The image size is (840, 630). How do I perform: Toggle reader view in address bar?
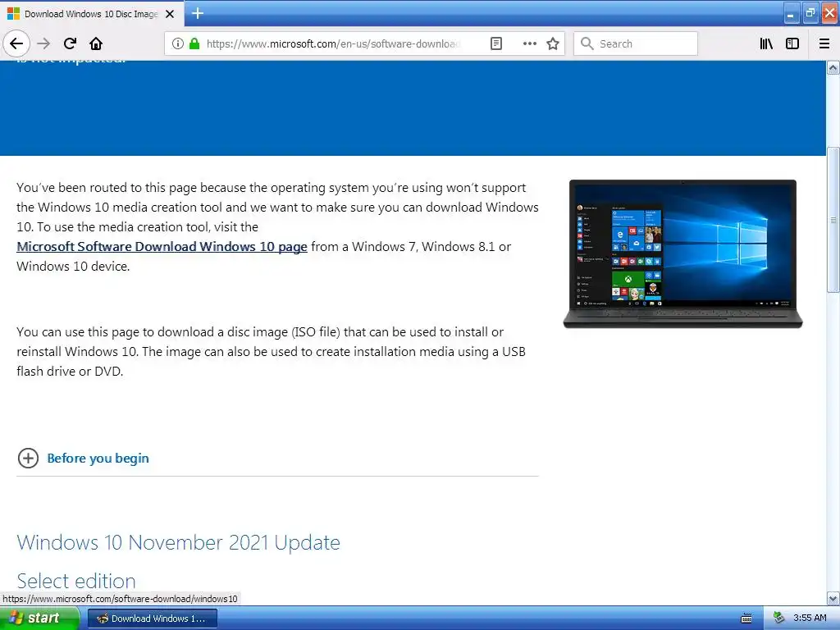pyautogui.click(x=496, y=44)
